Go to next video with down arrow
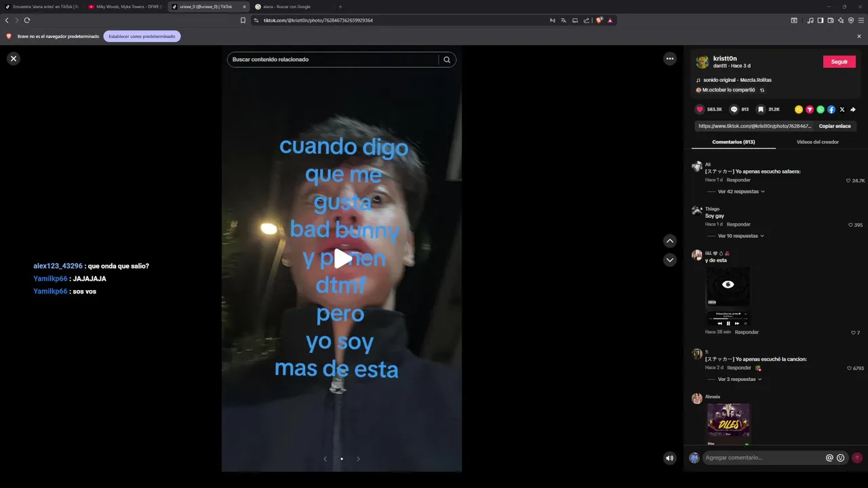Image resolution: width=868 pixels, height=488 pixels. (x=670, y=260)
